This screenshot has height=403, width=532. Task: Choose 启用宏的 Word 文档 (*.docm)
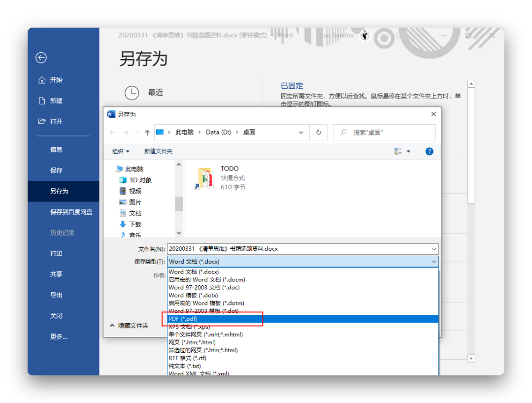(x=303, y=280)
